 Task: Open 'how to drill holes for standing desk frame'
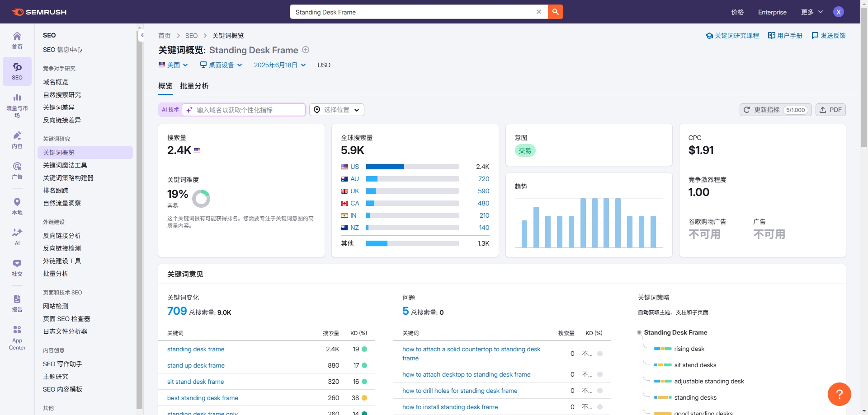click(460, 391)
